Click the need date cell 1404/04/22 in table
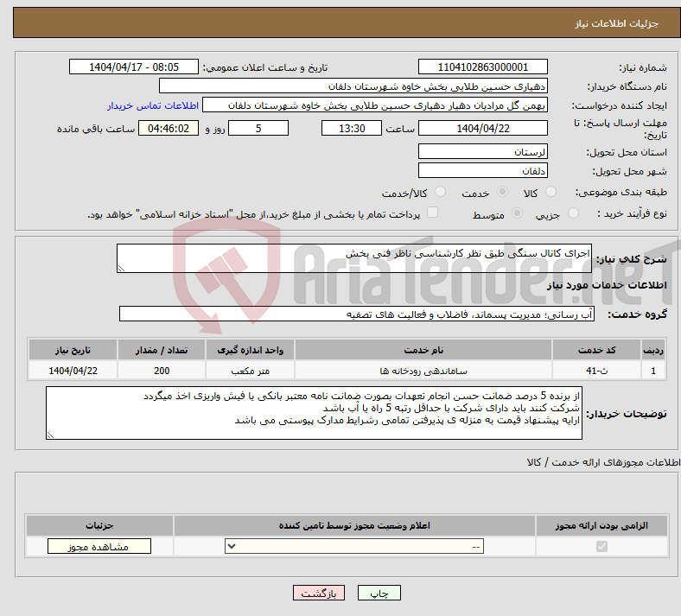 coord(73,371)
